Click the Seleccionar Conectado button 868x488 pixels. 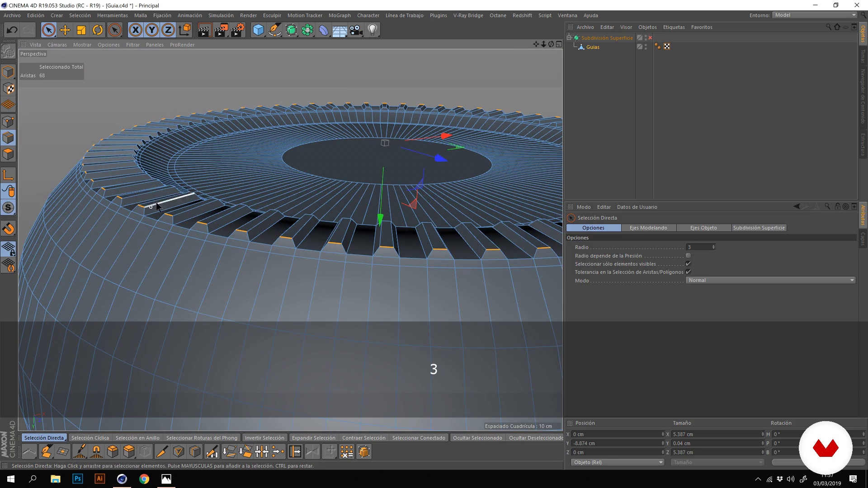click(419, 438)
